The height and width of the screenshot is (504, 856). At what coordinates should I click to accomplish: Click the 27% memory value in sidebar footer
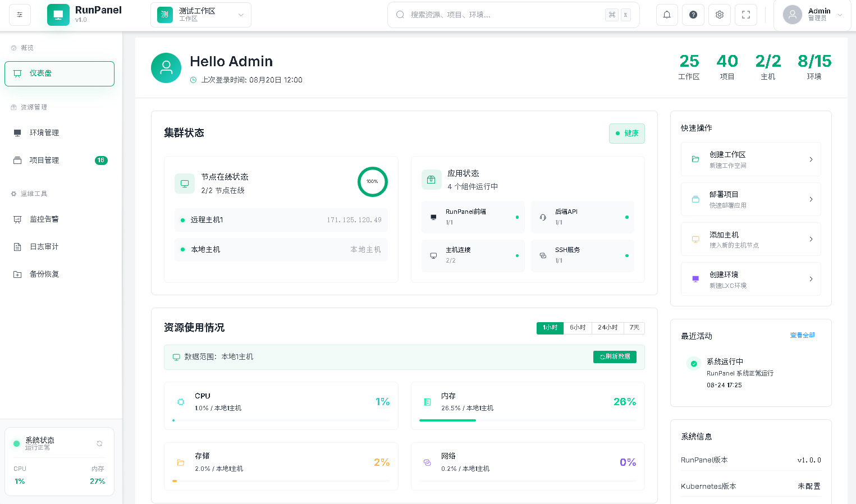pyautogui.click(x=98, y=482)
